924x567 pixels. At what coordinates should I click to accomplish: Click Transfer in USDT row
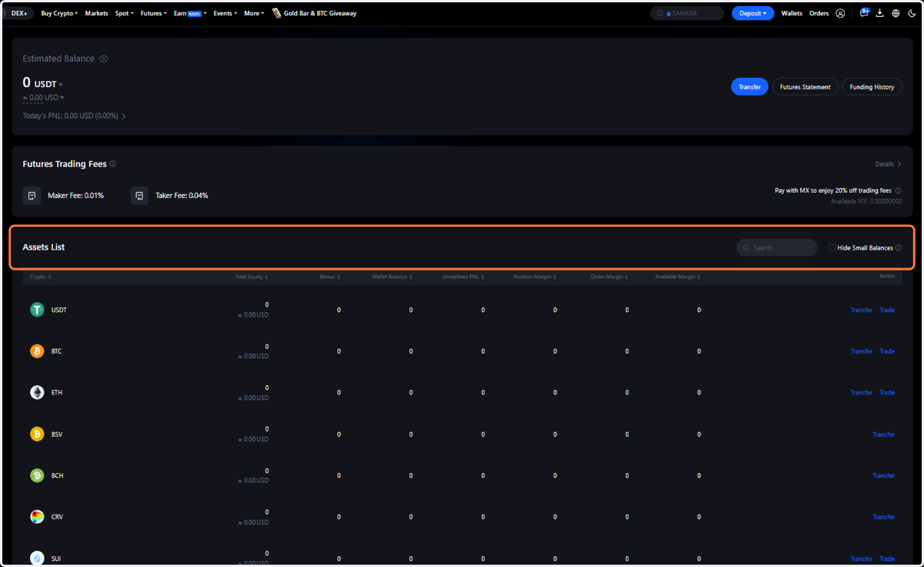click(x=862, y=310)
